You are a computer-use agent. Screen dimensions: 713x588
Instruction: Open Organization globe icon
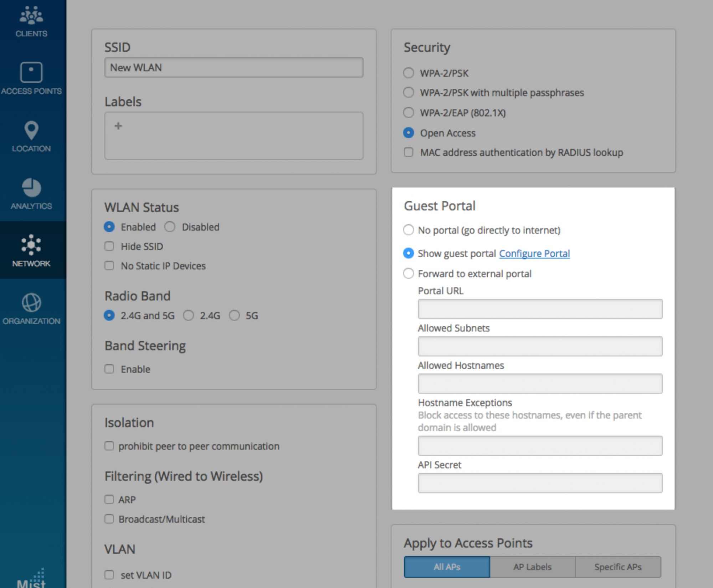(x=31, y=303)
